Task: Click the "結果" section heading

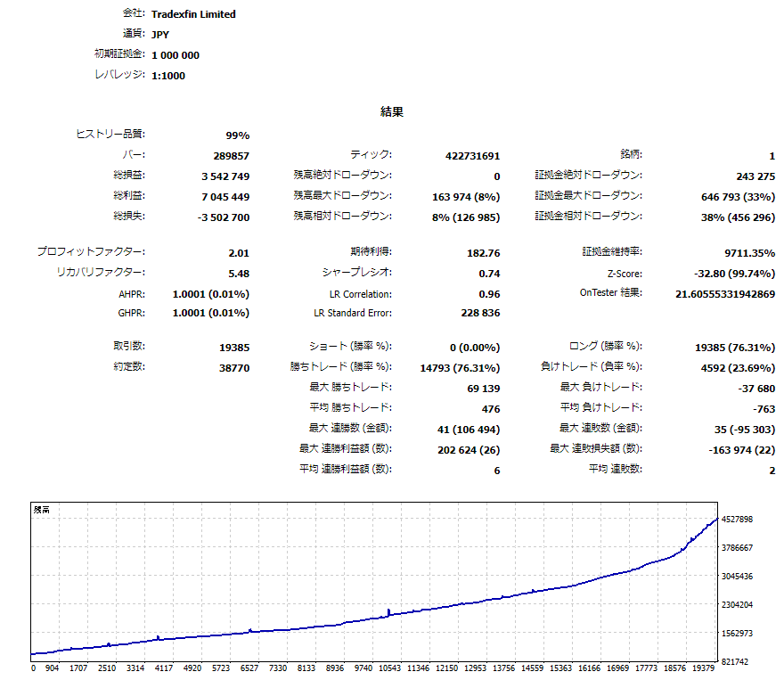Action: (x=392, y=111)
